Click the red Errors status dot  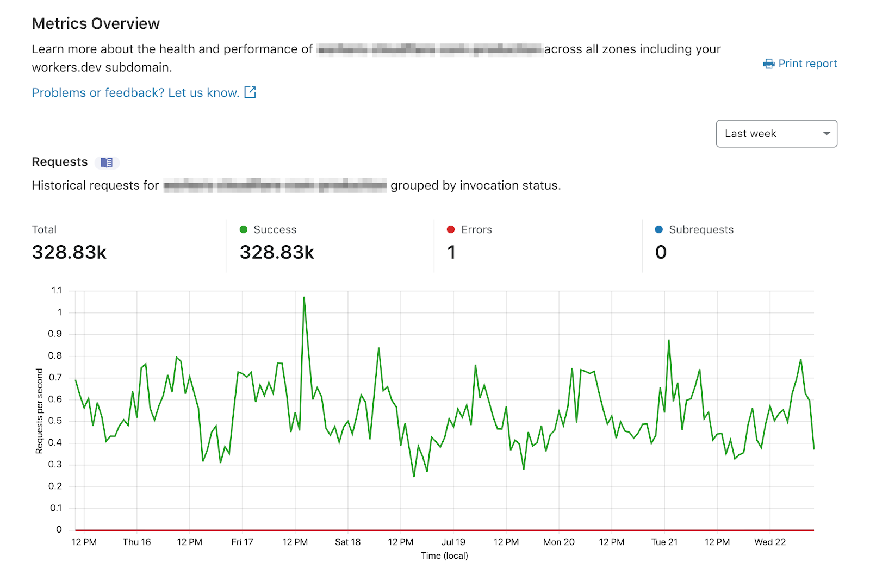(451, 229)
